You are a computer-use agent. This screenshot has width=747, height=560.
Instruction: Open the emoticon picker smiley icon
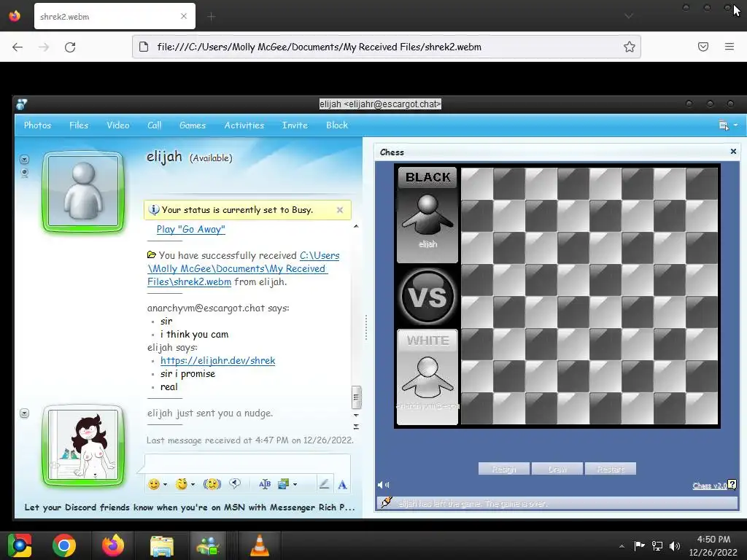(x=153, y=484)
